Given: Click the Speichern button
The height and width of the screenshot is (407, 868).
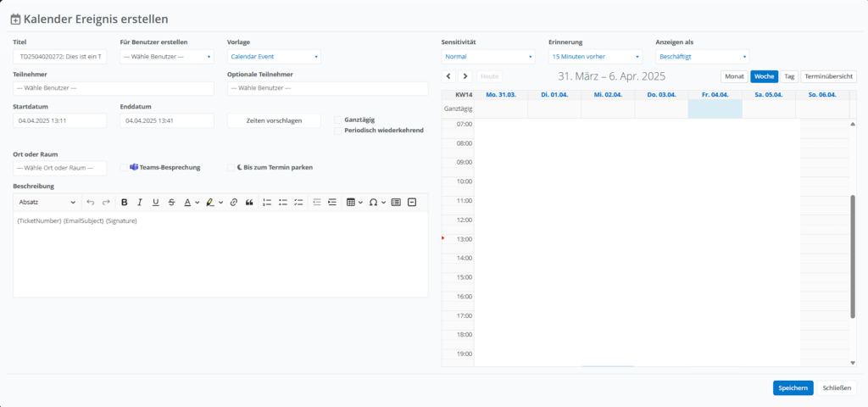Looking at the screenshot, I should (793, 387).
